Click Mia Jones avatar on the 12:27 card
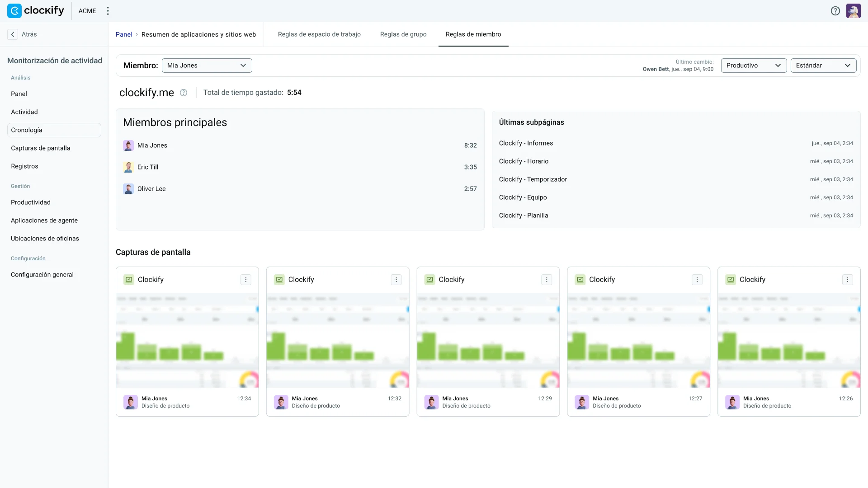This screenshot has width=868, height=488. click(582, 402)
